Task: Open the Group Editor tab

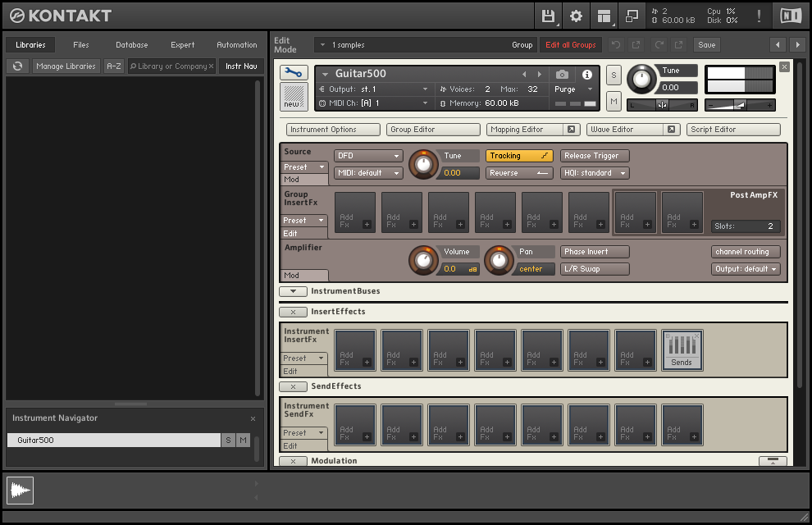Action: pos(433,130)
